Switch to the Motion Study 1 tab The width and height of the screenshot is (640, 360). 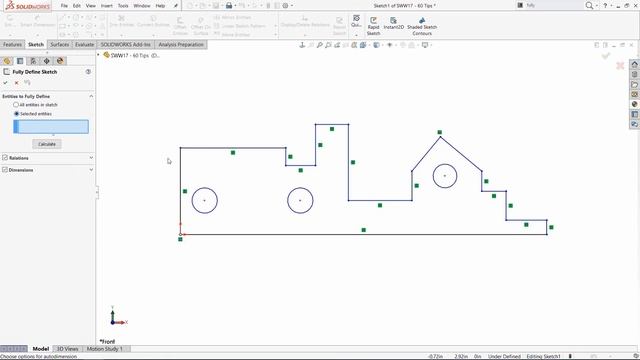click(104, 349)
